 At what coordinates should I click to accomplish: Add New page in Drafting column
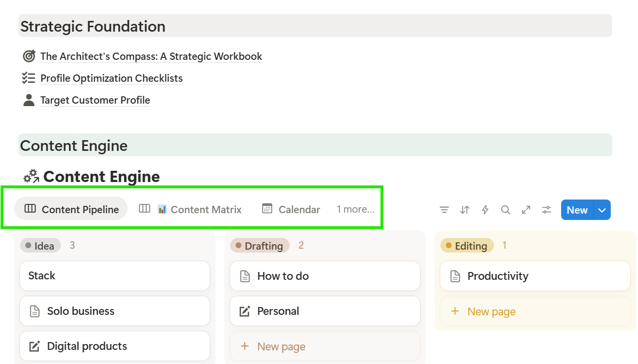(281, 346)
